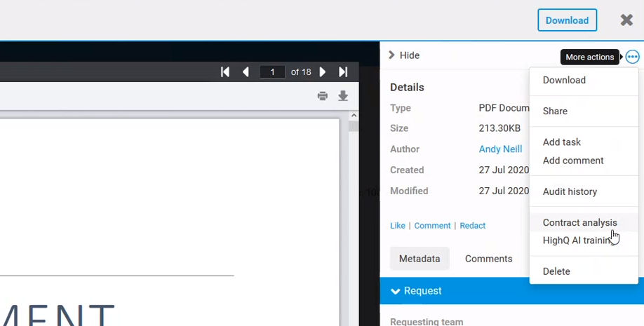Viewport: 644px width, 326px height.
Task: Open author Andy Neill link
Action: click(x=500, y=149)
